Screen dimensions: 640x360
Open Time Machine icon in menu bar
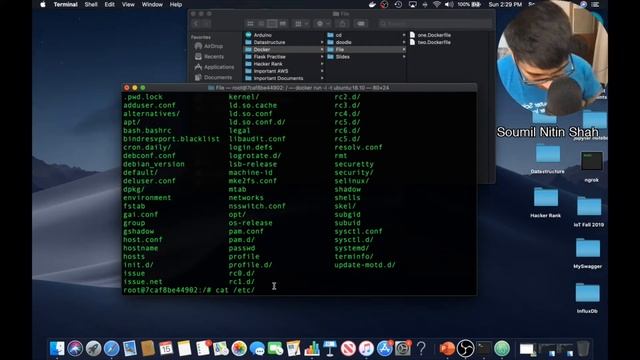pos(398,4)
